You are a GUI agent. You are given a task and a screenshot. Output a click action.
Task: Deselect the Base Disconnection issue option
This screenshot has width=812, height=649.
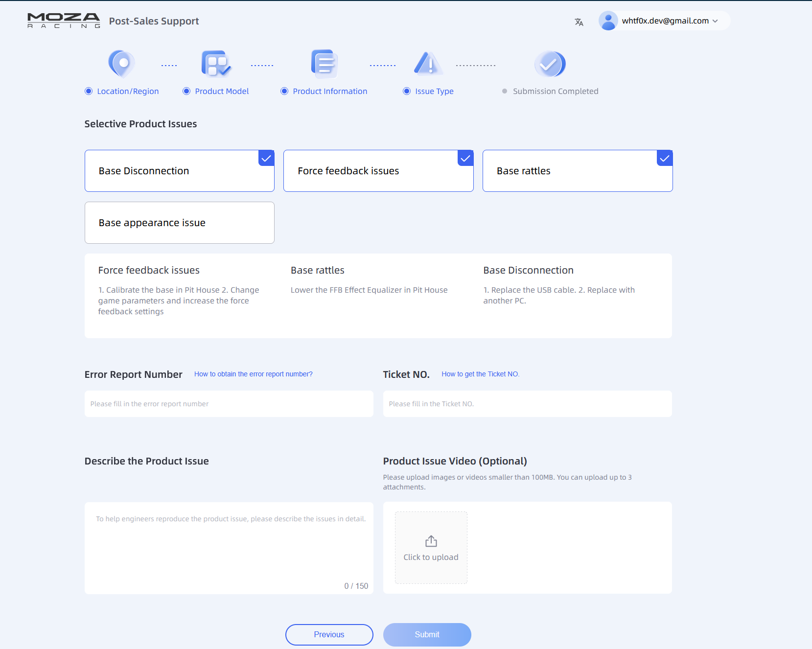(179, 171)
